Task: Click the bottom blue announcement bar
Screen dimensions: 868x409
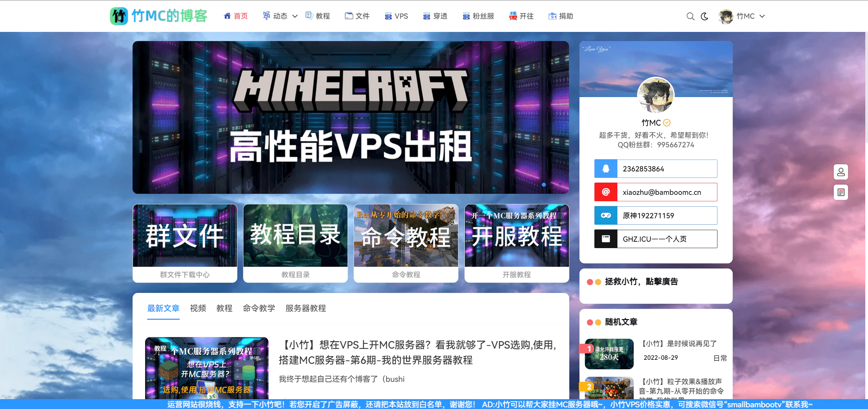Action: coord(434,404)
